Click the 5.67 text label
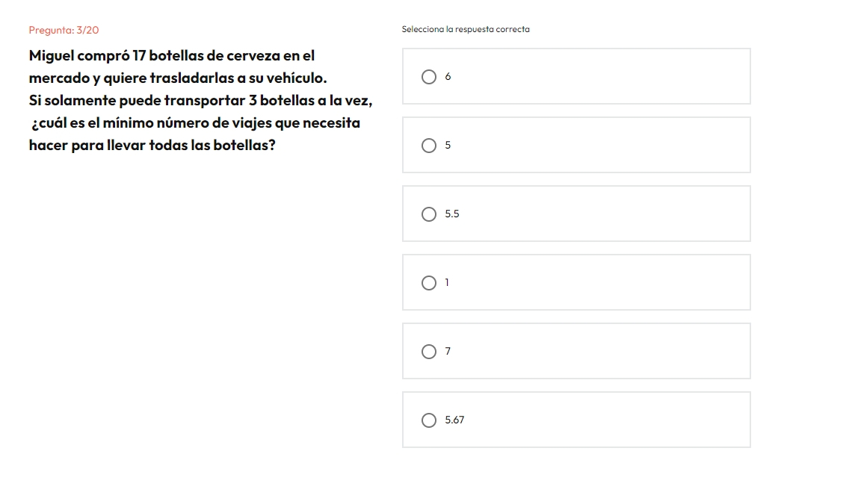 click(454, 420)
